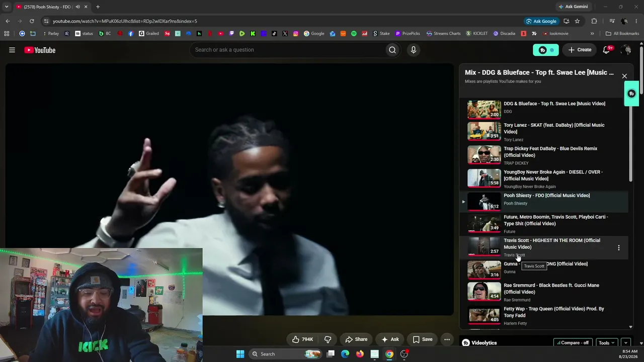644x362 pixels.
Task: Show more bookmarks overflow chevron
Action: point(592,34)
